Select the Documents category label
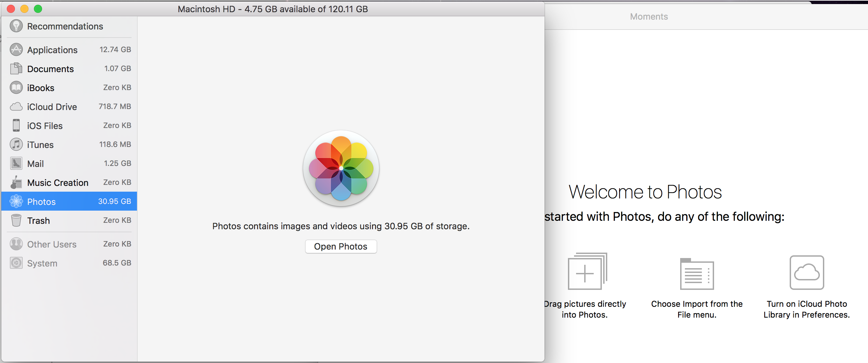This screenshot has height=363, width=868. pyautogui.click(x=51, y=69)
